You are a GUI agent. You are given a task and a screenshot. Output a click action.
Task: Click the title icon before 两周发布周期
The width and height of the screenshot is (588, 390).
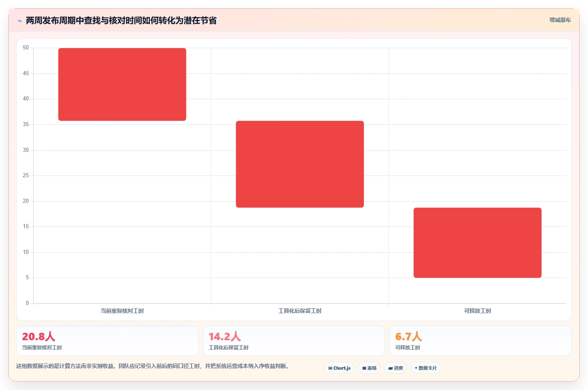(x=20, y=21)
